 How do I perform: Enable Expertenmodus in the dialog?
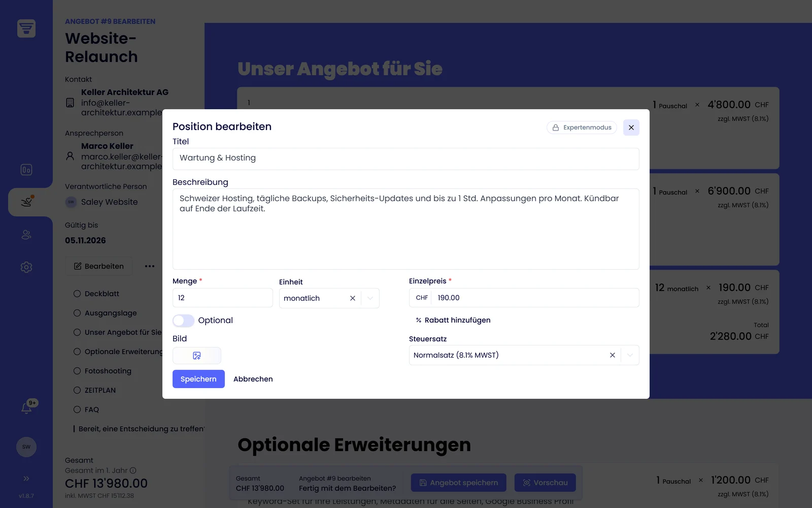point(582,128)
